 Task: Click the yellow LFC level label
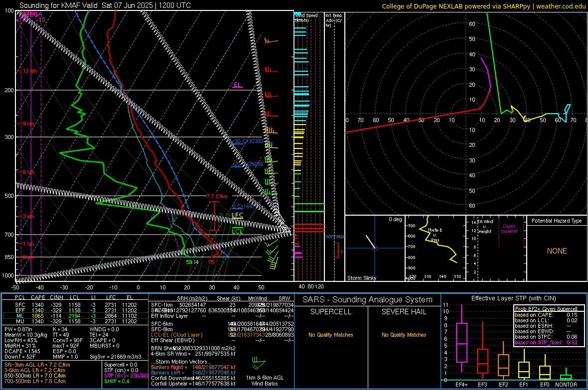(237, 215)
